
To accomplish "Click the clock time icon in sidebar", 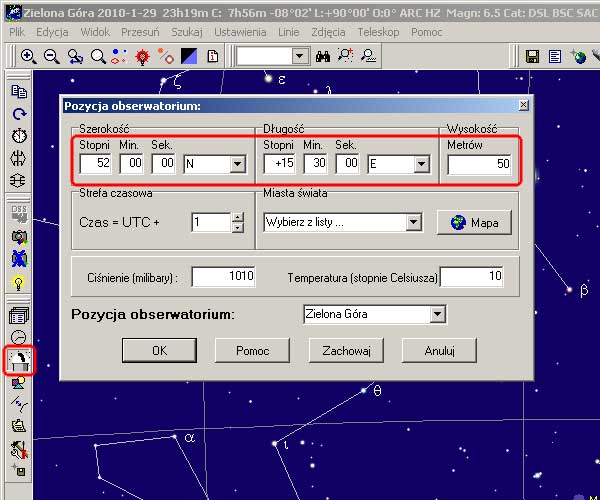I will pyautogui.click(x=18, y=135).
